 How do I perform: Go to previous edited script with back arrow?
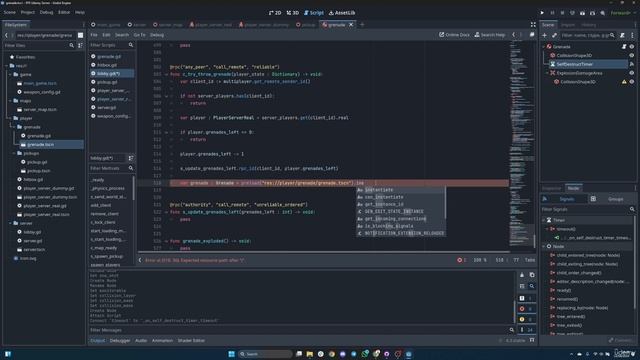click(513, 35)
